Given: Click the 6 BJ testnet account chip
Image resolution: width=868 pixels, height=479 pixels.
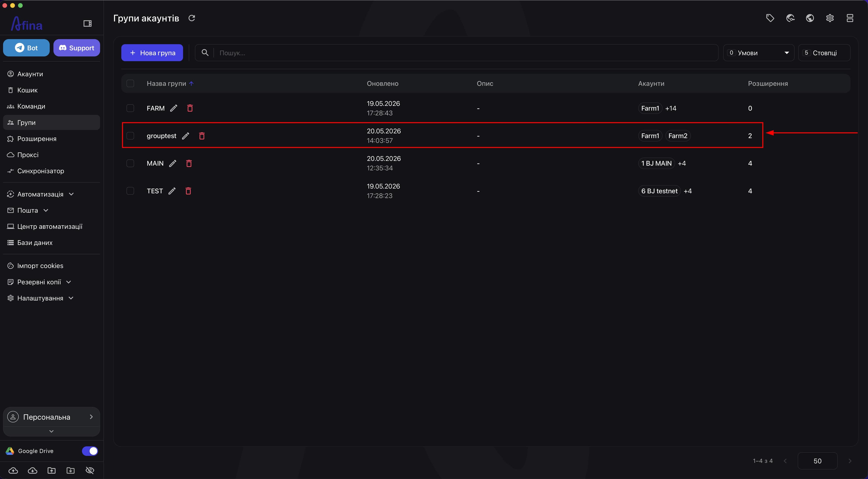Looking at the screenshot, I should coord(659,191).
